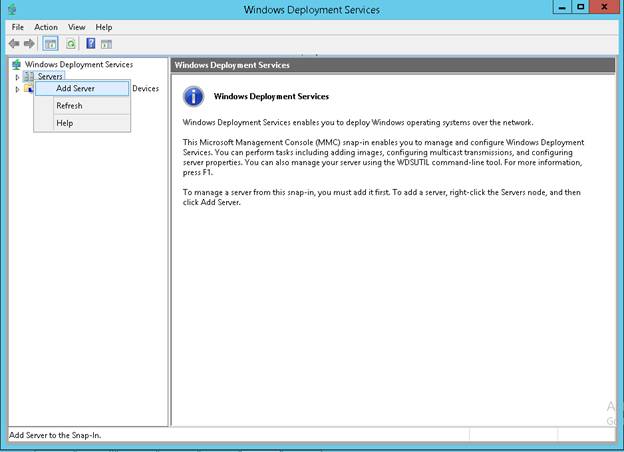Click the Windows Deployment Services root node icon
The image size is (624, 452).
pyautogui.click(x=16, y=65)
